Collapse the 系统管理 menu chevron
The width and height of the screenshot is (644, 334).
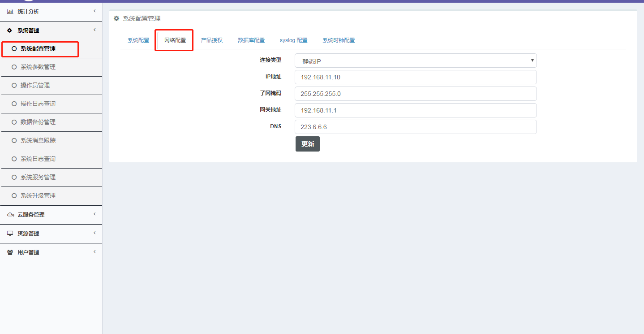coord(94,30)
